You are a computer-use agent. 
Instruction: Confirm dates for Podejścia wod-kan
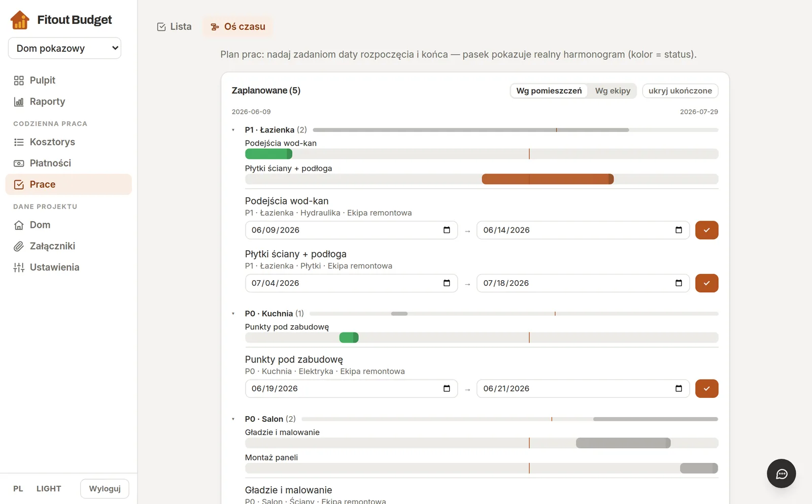coord(707,230)
